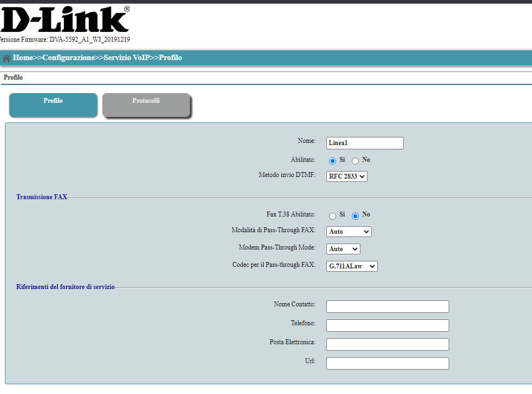The image size is (532, 394).
Task: Select 'No' for Fax T.38 Abilitato
Action: tap(356, 216)
